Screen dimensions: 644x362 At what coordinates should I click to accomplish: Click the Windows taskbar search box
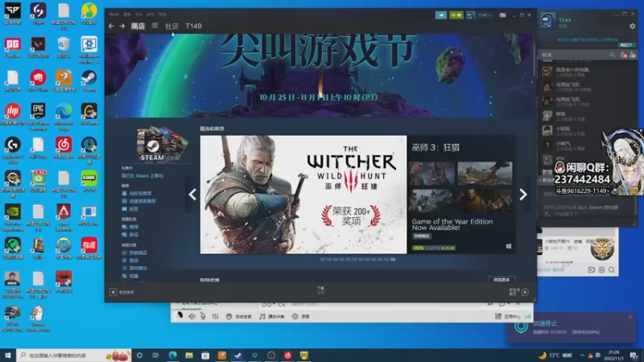pyautogui.click(x=74, y=355)
